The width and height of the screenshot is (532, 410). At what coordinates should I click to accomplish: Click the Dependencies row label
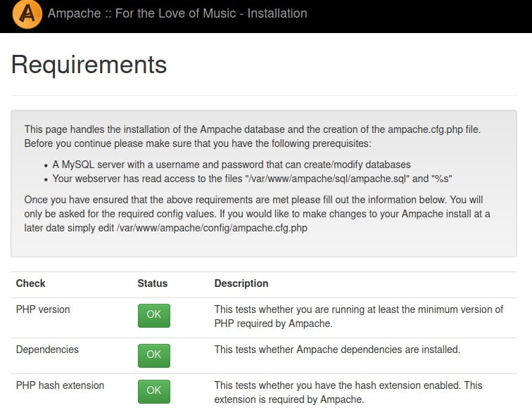point(47,350)
